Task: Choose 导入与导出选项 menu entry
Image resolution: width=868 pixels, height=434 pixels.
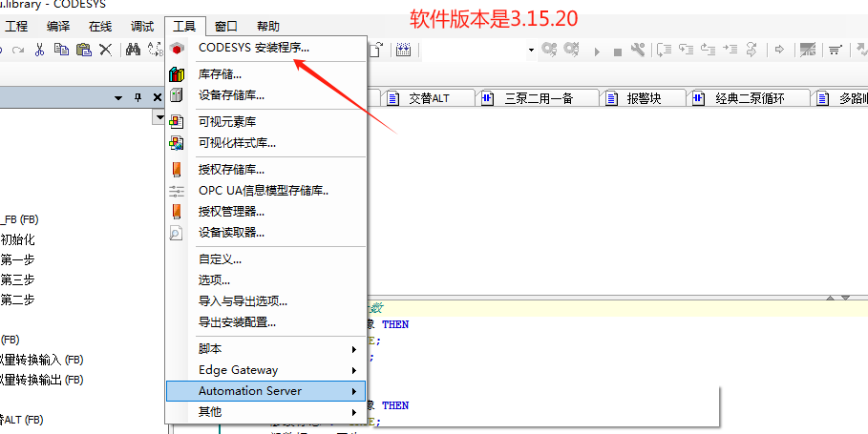Action: pos(266,301)
